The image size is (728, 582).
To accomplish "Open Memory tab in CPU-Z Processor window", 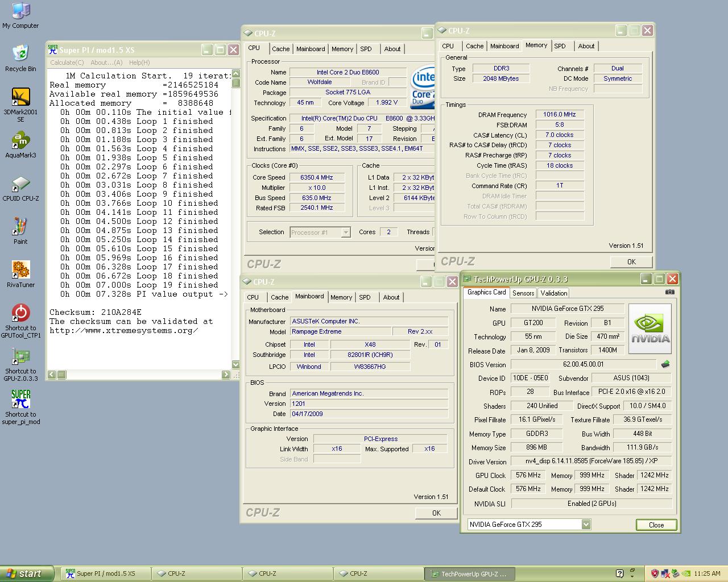I will pos(342,49).
